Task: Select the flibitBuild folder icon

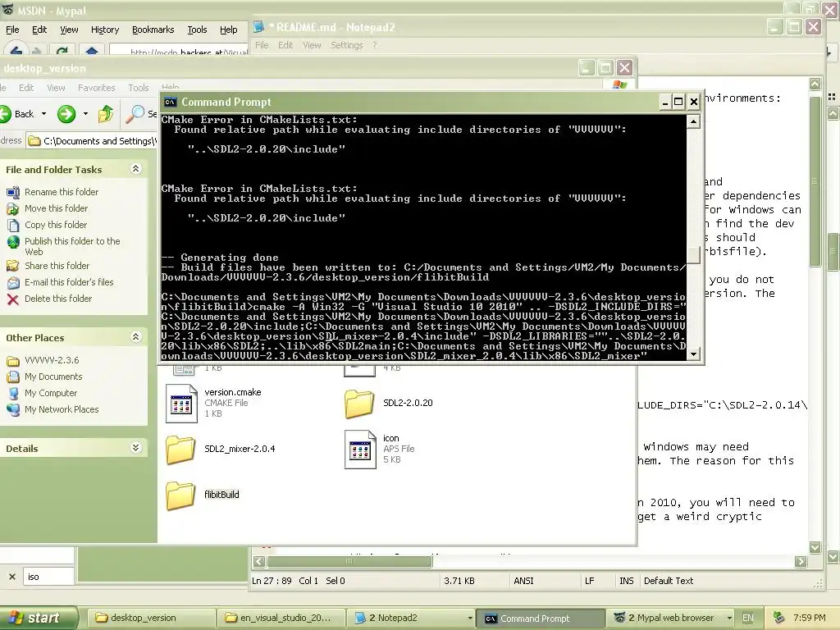Action: point(180,495)
